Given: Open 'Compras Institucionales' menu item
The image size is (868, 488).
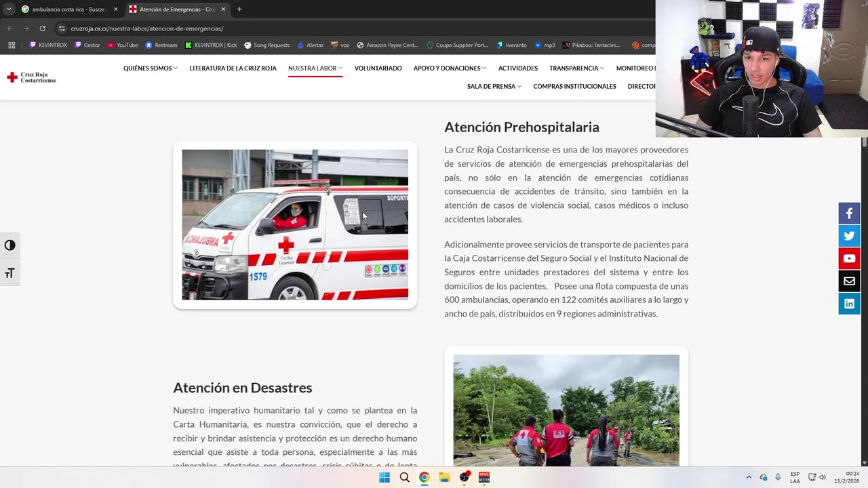Looking at the screenshot, I should (574, 87).
